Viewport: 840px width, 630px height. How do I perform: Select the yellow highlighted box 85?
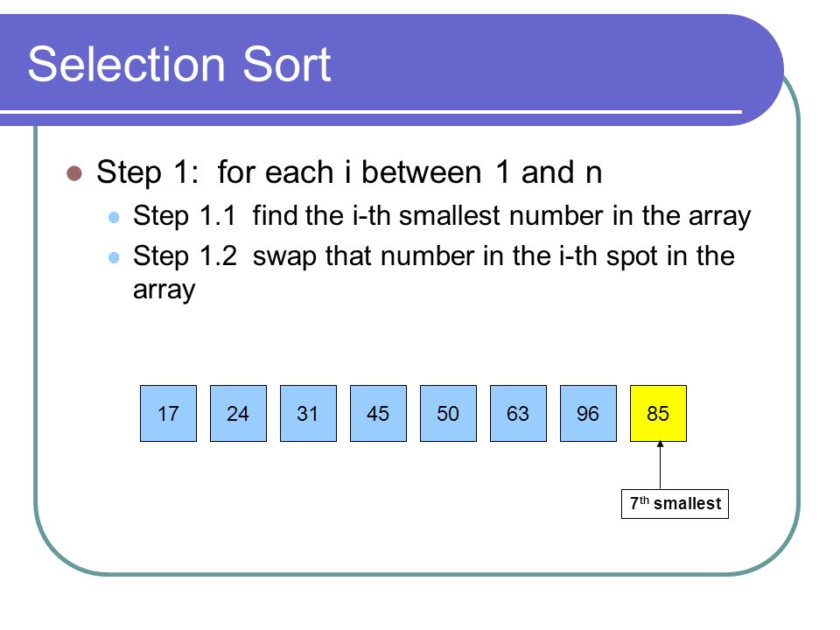point(658,413)
